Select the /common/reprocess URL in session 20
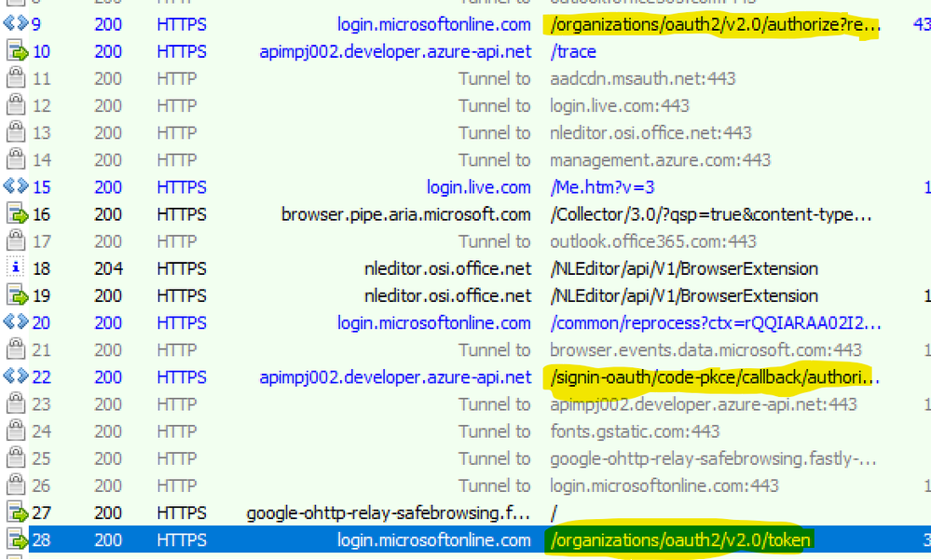931x560 pixels. (716, 323)
